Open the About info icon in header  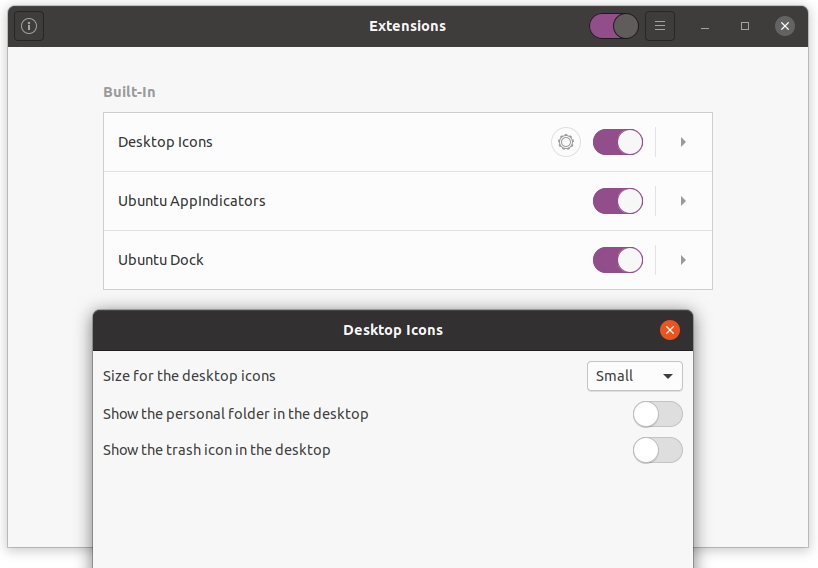[x=29, y=26]
